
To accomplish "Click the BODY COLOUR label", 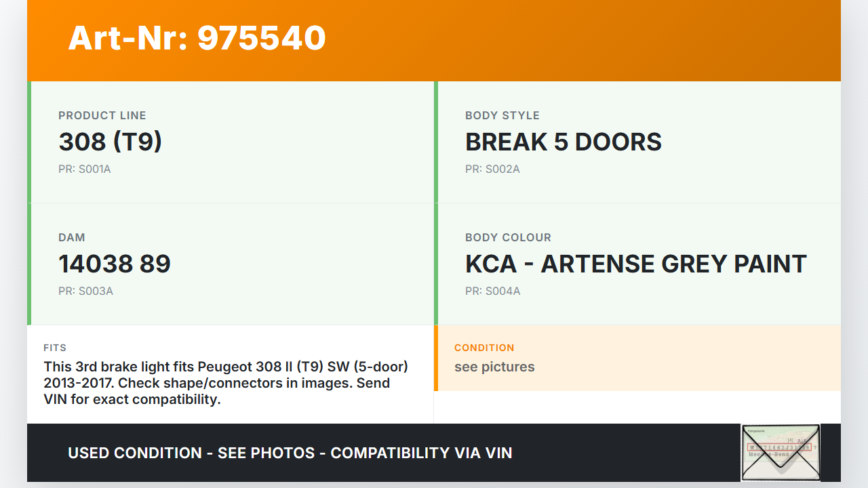I will [508, 237].
